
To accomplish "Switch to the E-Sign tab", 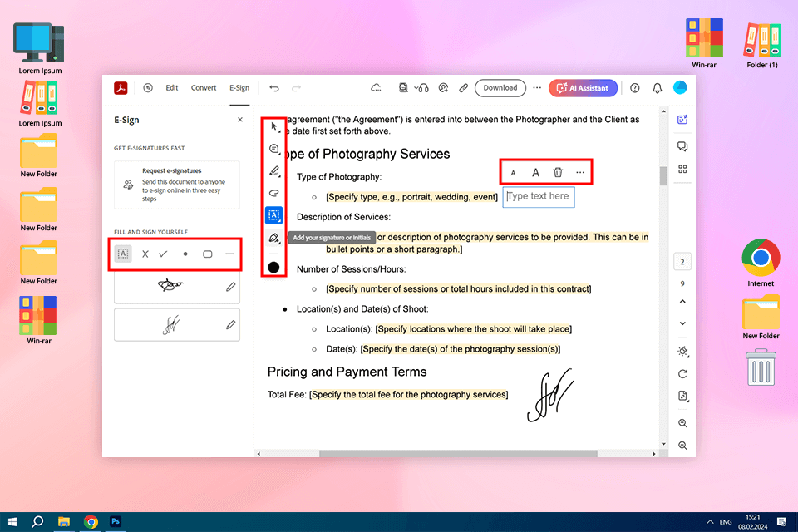I will click(x=239, y=88).
